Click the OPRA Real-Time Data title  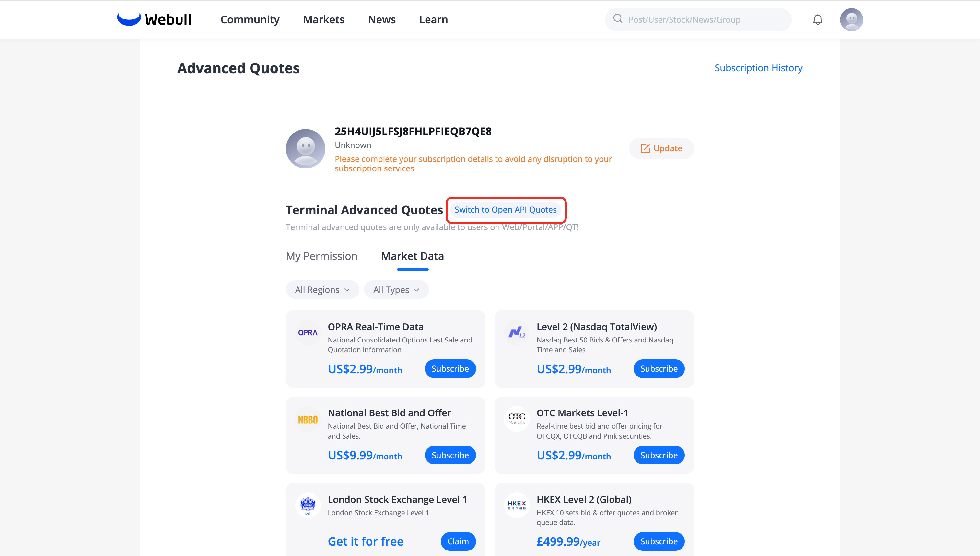376,327
